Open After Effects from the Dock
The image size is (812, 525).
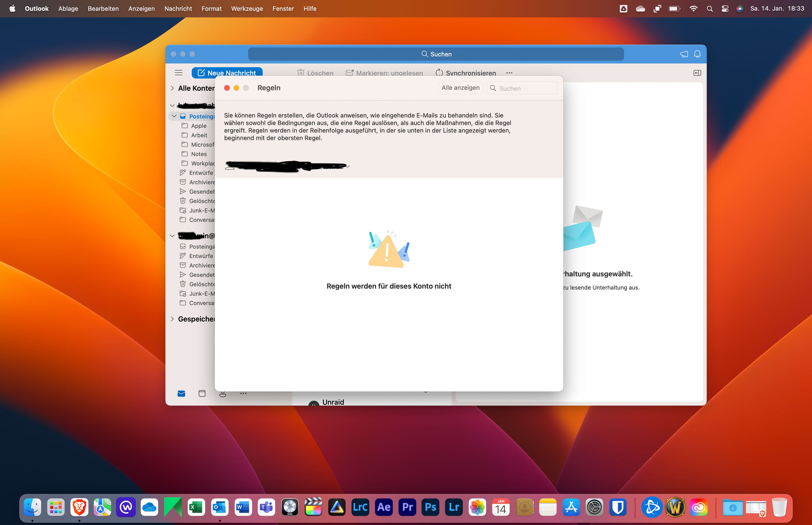(384, 507)
